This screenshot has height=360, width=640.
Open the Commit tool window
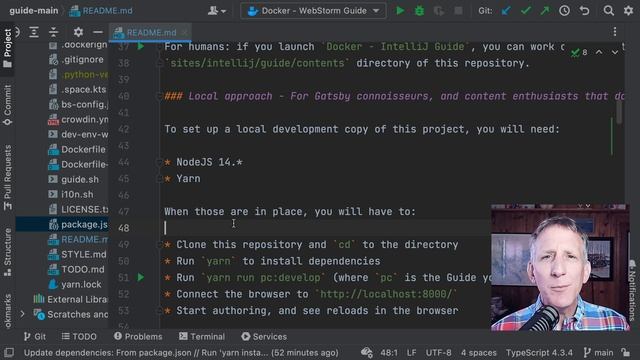tap(8, 105)
